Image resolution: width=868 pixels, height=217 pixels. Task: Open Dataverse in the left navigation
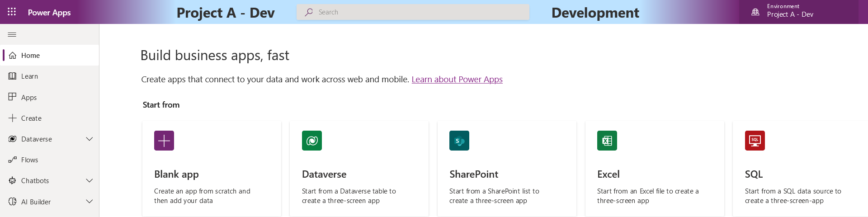50,139
